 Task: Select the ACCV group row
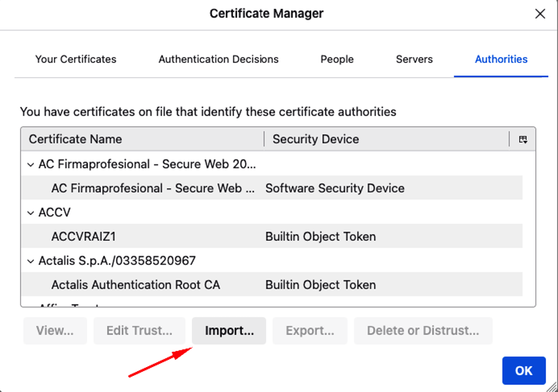[272, 212]
